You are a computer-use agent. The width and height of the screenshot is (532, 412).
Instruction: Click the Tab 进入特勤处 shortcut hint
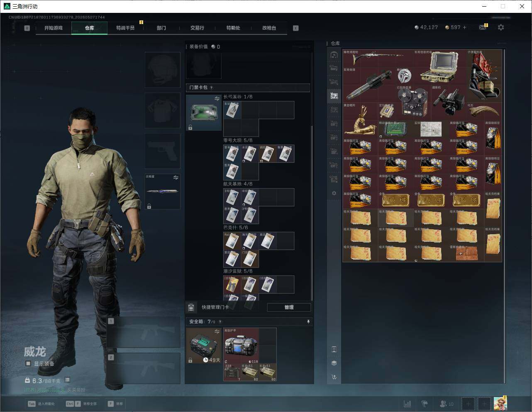(x=41, y=404)
